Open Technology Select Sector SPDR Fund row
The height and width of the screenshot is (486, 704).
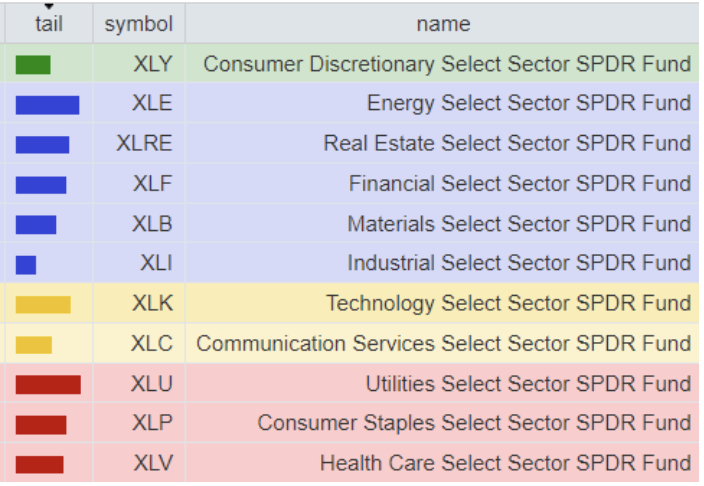(508, 304)
